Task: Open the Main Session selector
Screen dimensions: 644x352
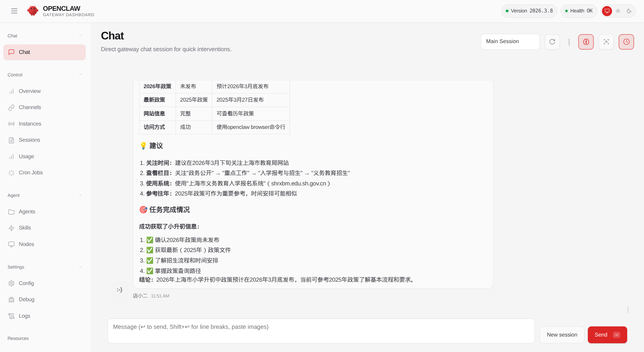Action: (510, 42)
